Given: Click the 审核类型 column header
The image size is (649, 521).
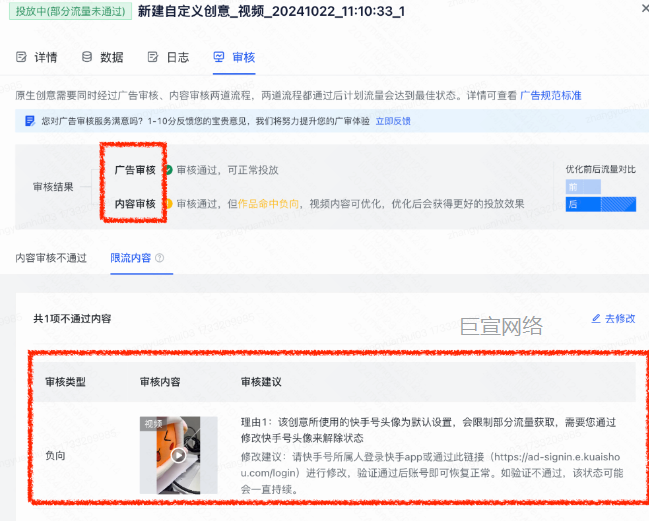Looking at the screenshot, I should click(x=65, y=382).
